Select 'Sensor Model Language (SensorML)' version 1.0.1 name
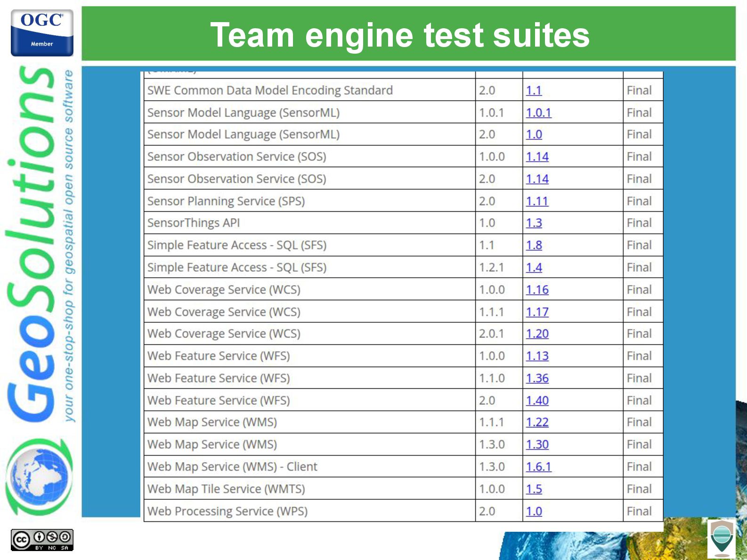 [244, 112]
